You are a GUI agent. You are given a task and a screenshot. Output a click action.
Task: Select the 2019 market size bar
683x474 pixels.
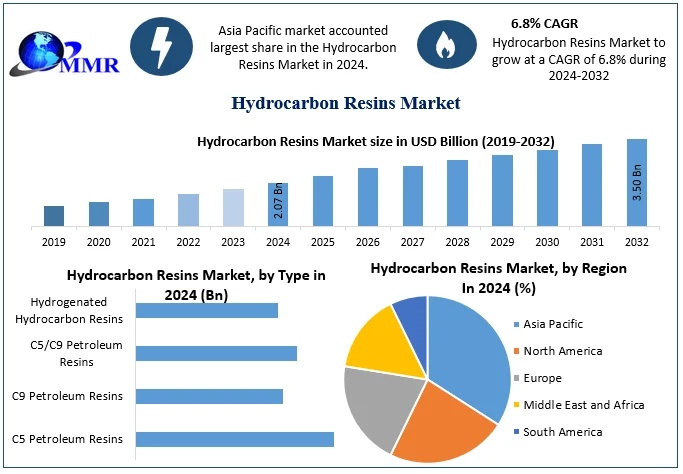pyautogui.click(x=54, y=216)
